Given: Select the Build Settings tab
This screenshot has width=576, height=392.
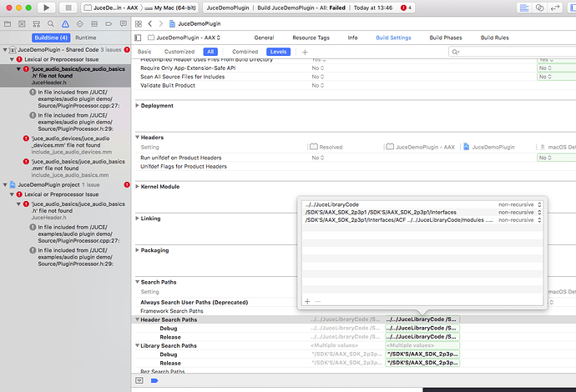Looking at the screenshot, I should (x=393, y=38).
